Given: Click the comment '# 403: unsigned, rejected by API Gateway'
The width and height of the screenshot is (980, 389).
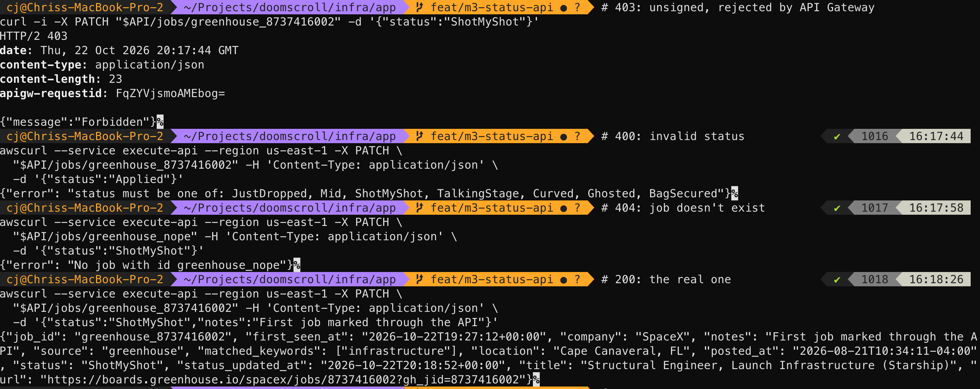Looking at the screenshot, I should [738, 7].
